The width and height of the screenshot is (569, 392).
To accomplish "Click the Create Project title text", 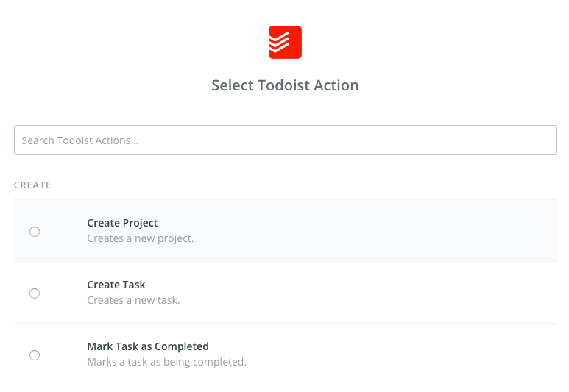I will click(122, 223).
